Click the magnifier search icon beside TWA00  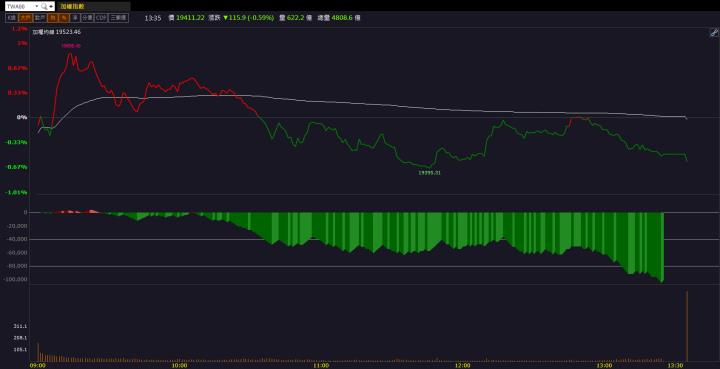coord(44,6)
